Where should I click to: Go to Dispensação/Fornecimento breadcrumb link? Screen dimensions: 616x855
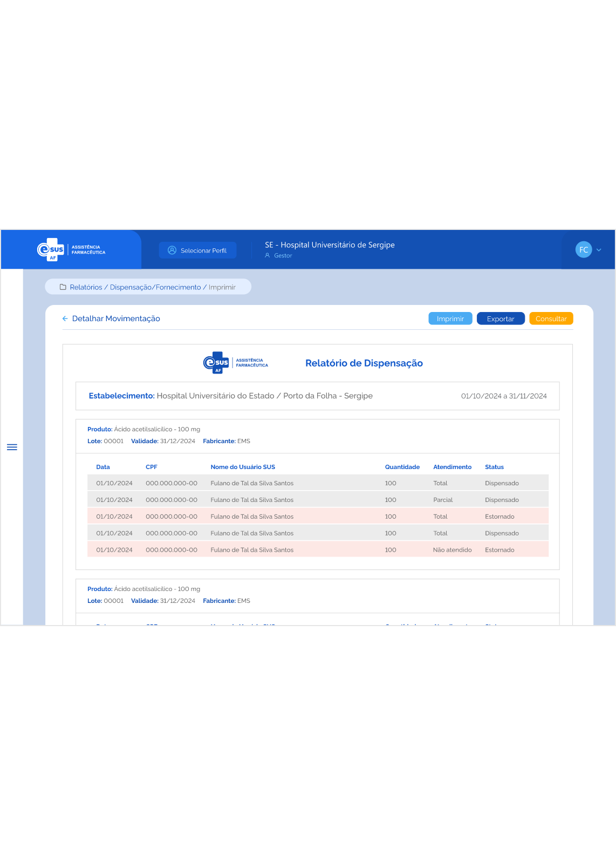(155, 287)
